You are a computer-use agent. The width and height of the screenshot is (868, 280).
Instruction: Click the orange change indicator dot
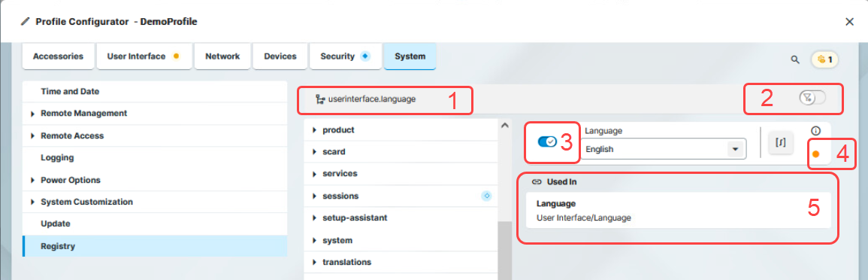(x=815, y=154)
